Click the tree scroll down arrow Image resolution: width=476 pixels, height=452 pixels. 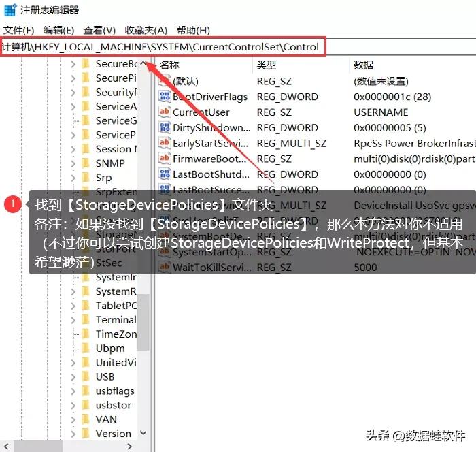(143, 432)
